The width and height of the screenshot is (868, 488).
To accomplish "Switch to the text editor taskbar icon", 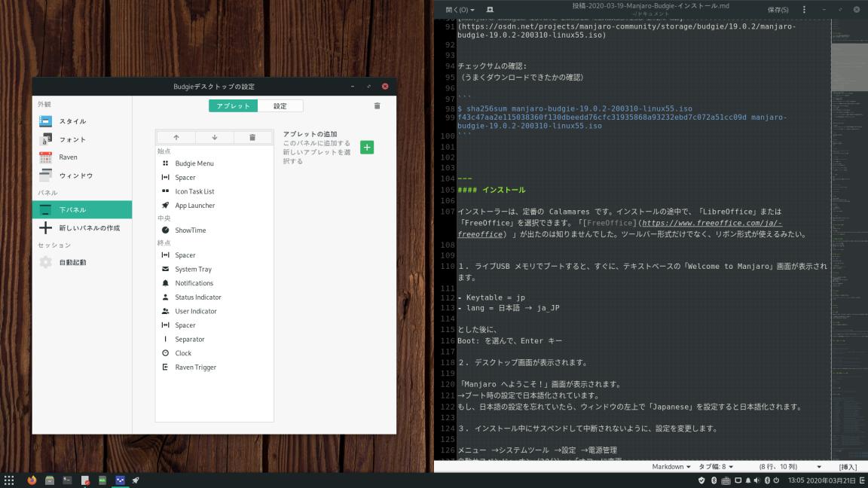I will (x=84, y=480).
